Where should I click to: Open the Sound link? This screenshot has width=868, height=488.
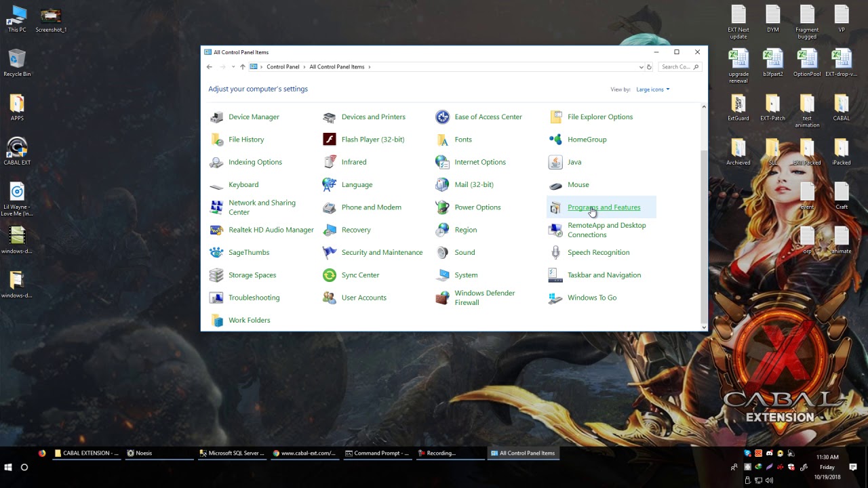pyautogui.click(x=465, y=252)
